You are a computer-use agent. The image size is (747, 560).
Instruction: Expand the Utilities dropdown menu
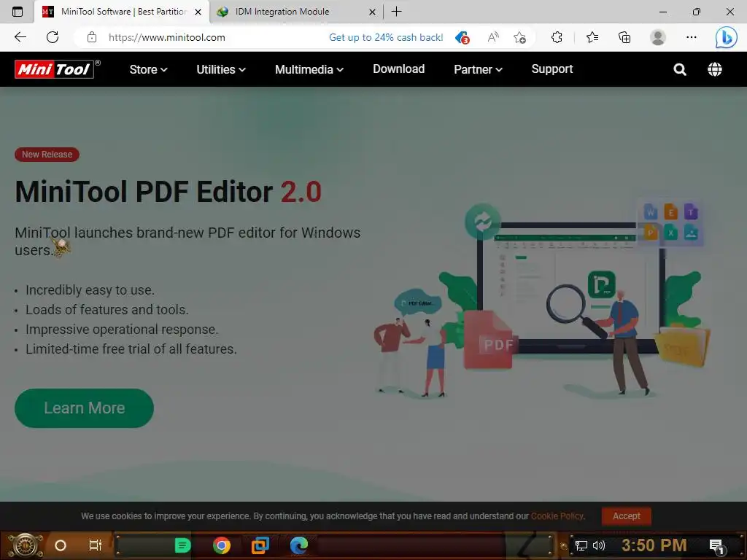tap(221, 69)
